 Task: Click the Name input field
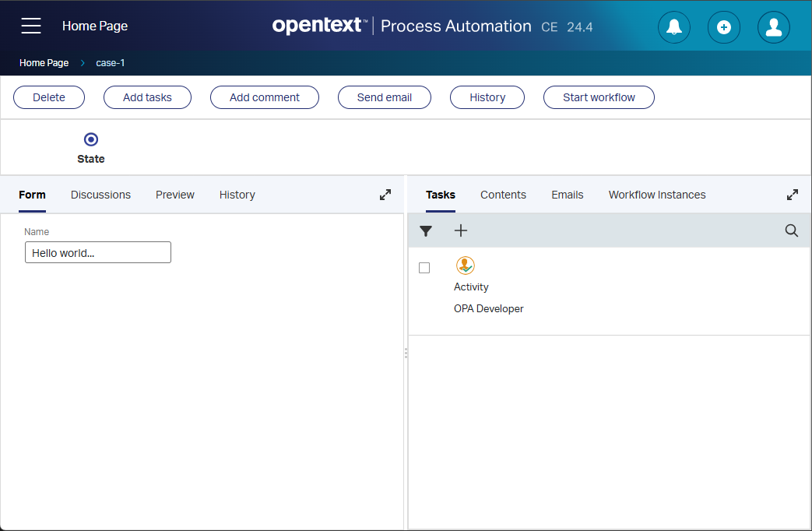coord(98,253)
